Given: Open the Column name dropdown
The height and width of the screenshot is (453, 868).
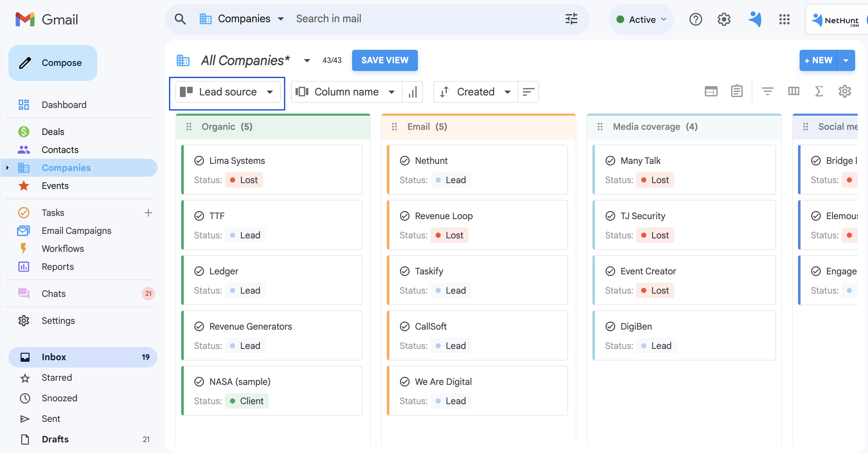Looking at the screenshot, I should coord(346,92).
